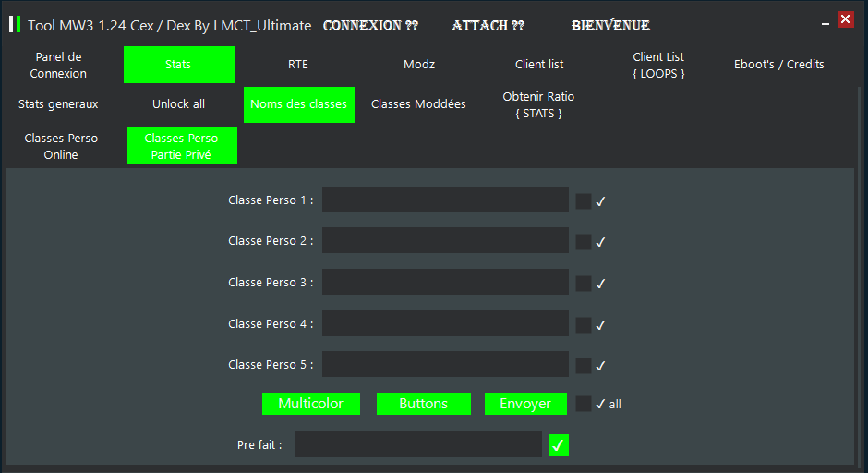Enable the Classe Perso 3 checkbox
Image resolution: width=868 pixels, height=473 pixels.
coord(584,284)
